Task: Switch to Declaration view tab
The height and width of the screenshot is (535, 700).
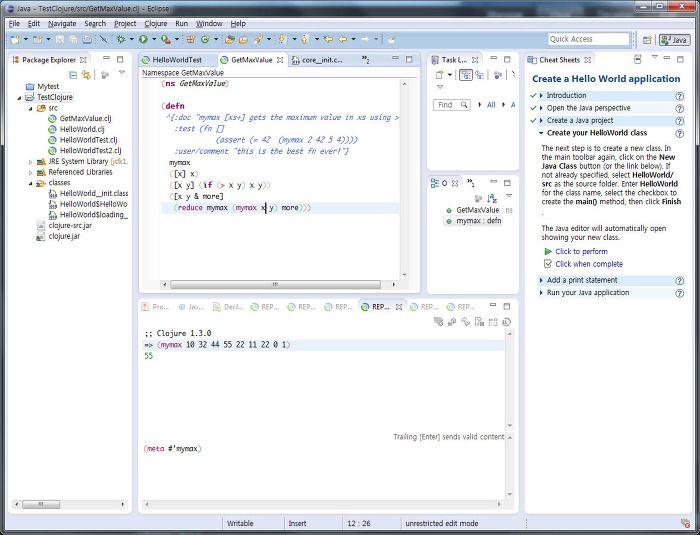Action: coord(228,307)
